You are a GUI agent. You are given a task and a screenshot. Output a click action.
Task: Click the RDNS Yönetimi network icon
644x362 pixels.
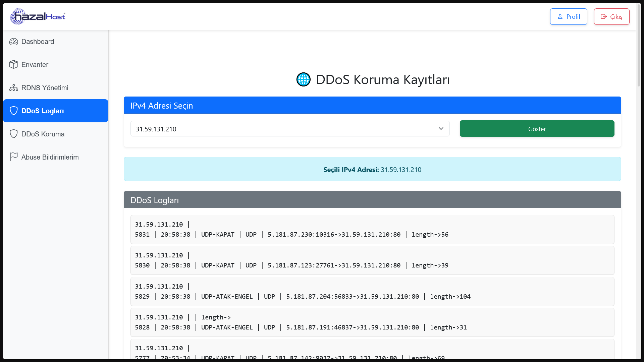[14, 88]
